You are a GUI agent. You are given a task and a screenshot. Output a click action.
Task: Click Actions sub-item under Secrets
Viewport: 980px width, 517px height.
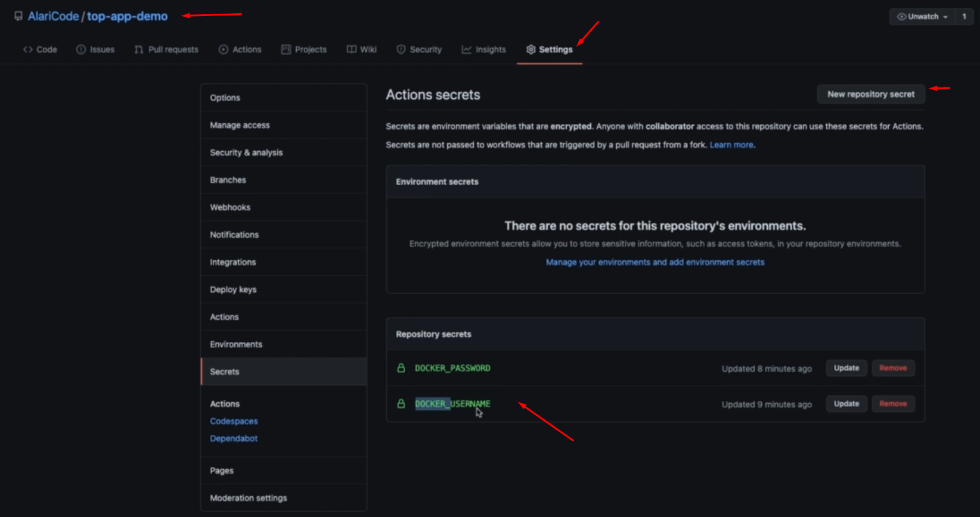225,404
